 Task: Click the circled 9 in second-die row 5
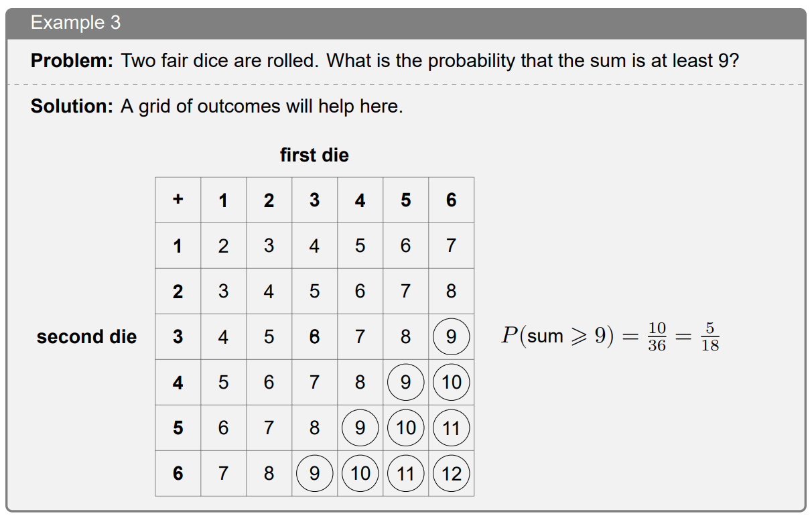click(x=360, y=428)
